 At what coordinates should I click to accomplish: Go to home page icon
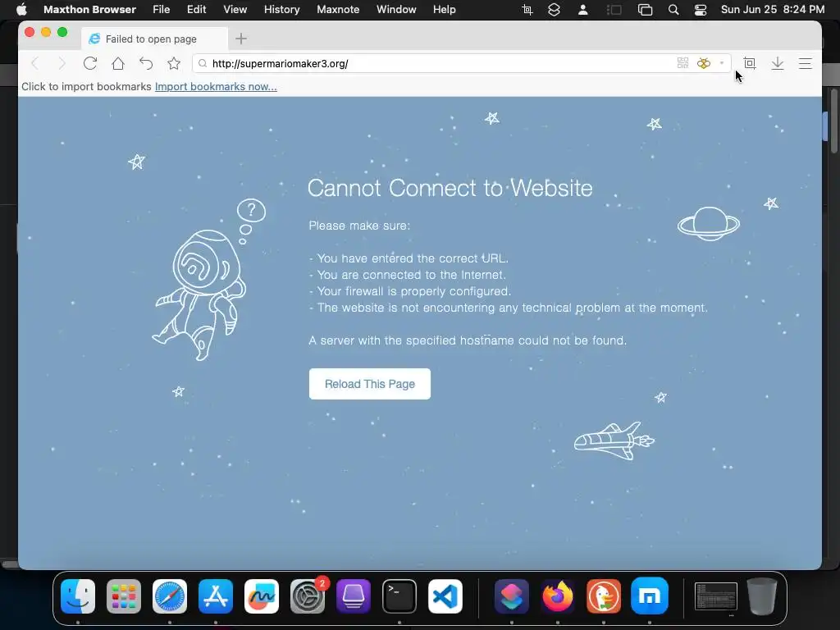tap(118, 64)
